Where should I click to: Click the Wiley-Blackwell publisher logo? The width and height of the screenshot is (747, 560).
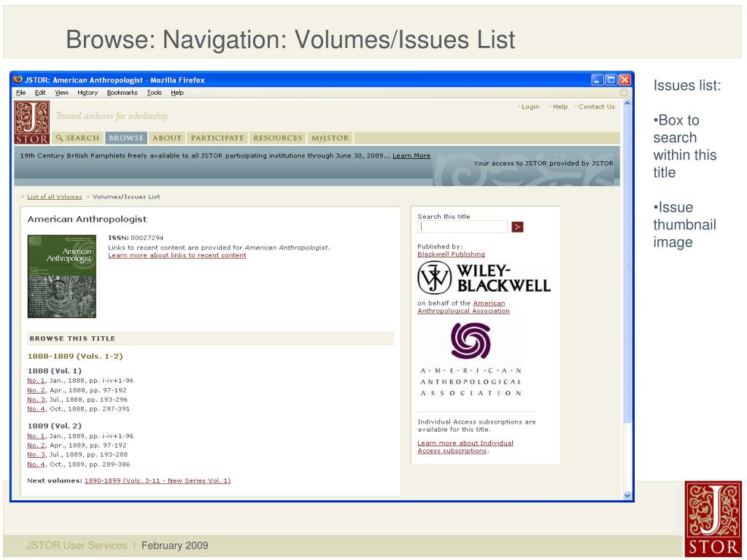coord(484,278)
